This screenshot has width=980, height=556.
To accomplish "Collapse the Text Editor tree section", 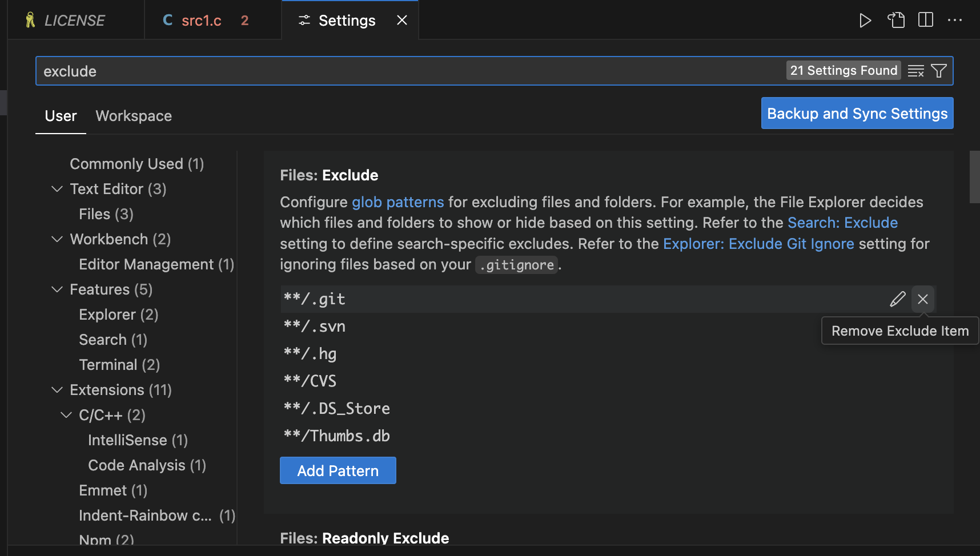I will 57,189.
